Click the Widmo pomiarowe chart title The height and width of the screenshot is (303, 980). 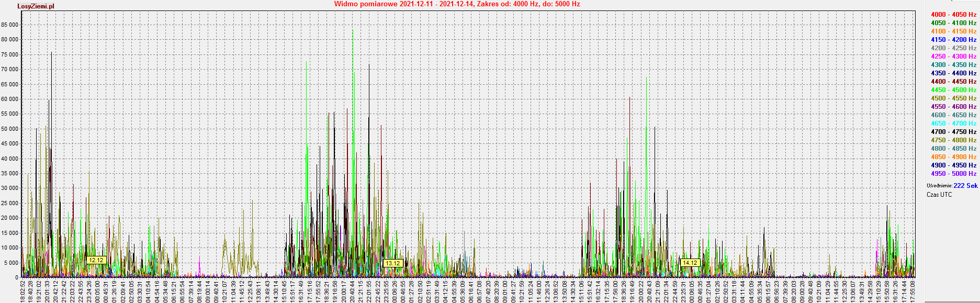pyautogui.click(x=457, y=4)
